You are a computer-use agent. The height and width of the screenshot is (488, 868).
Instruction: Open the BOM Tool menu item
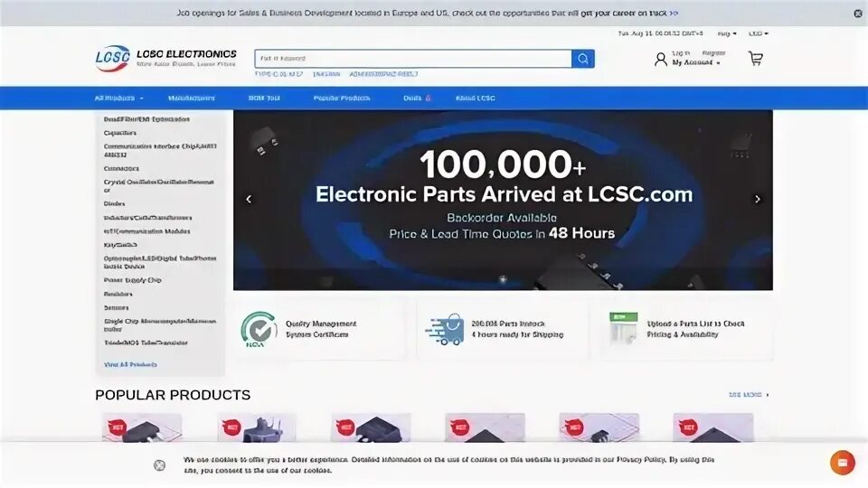pos(264,98)
